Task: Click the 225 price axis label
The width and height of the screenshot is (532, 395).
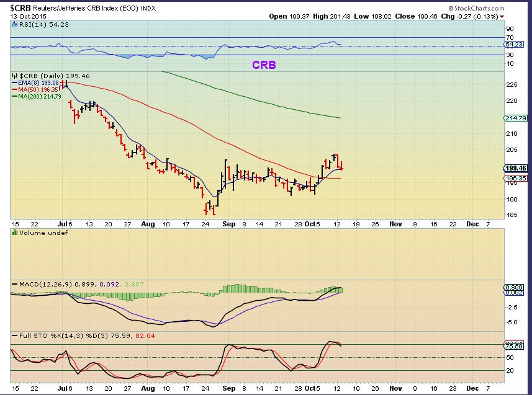Action: (x=512, y=85)
